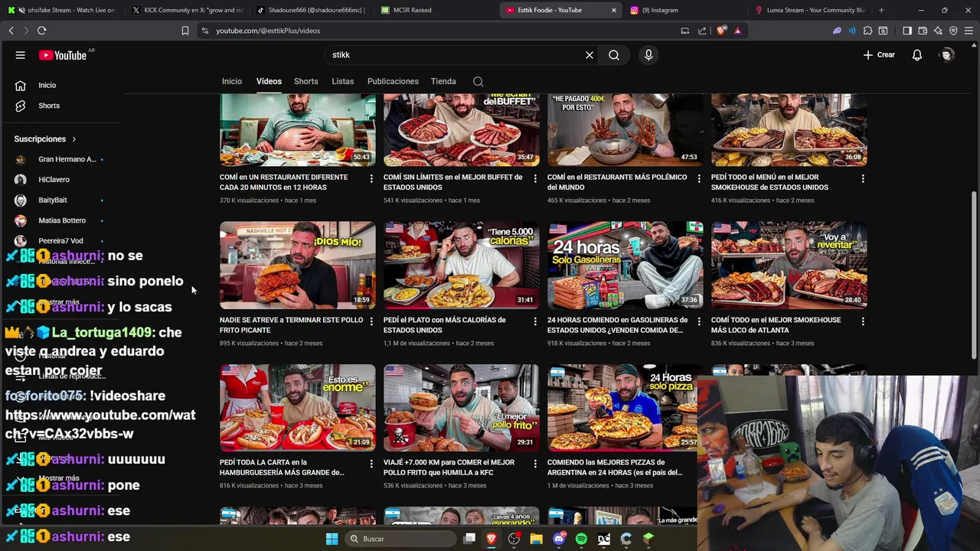This screenshot has height=551, width=980.
Task: Go to Inicio in the sidebar
Action: click(47, 85)
